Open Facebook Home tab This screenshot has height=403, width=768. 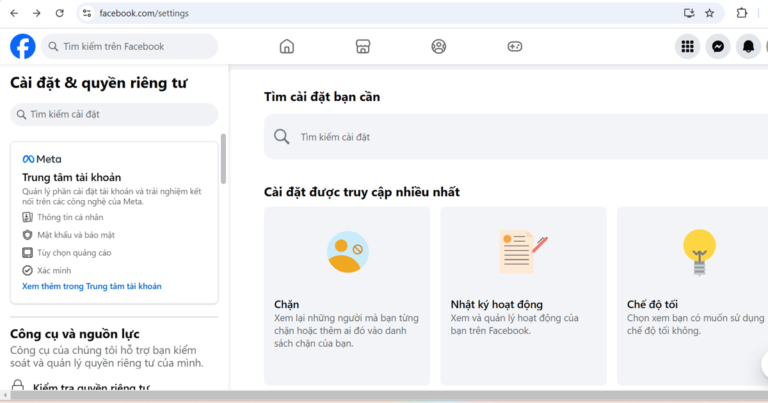tap(287, 47)
